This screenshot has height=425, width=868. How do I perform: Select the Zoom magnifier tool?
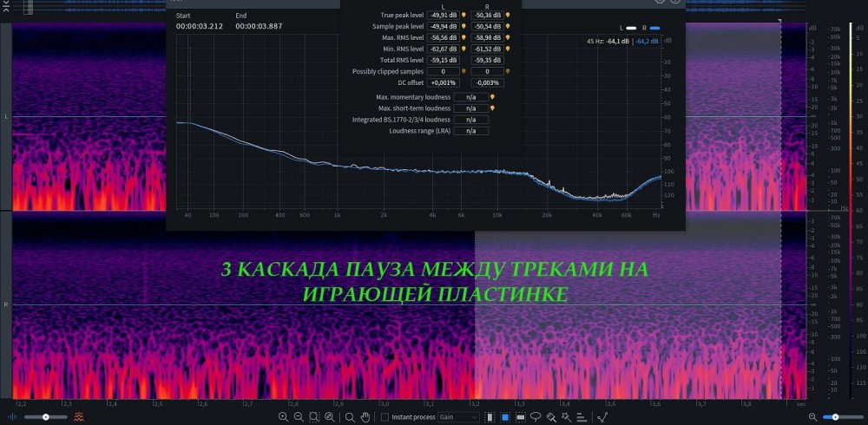tap(350, 417)
